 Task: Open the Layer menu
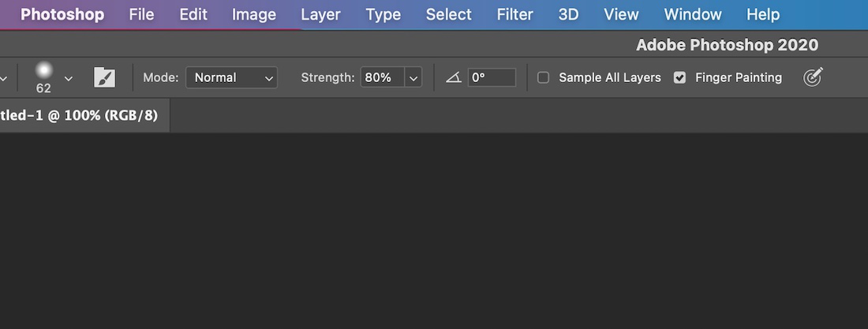click(x=320, y=14)
